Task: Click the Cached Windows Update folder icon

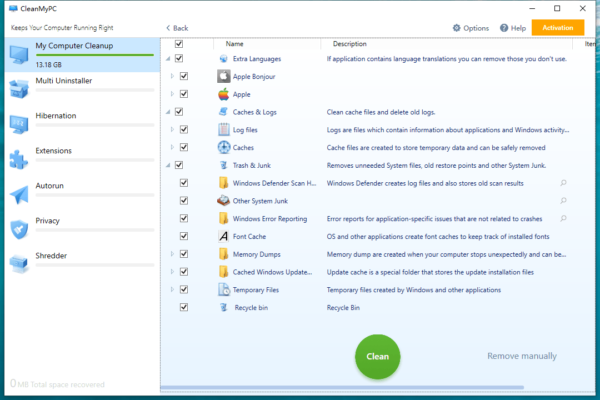Action: [x=223, y=272]
